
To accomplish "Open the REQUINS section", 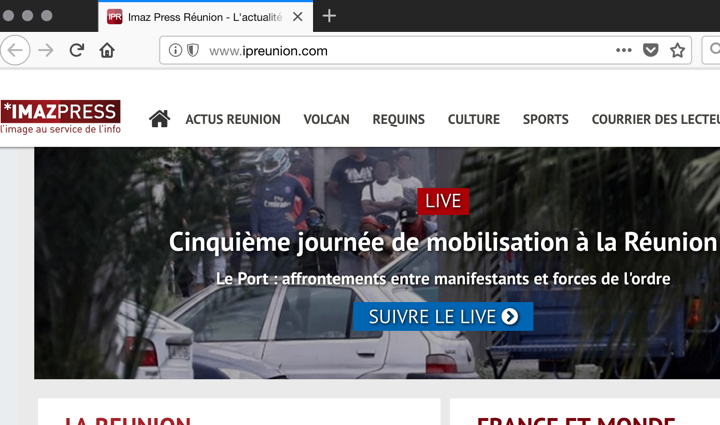I will click(399, 119).
